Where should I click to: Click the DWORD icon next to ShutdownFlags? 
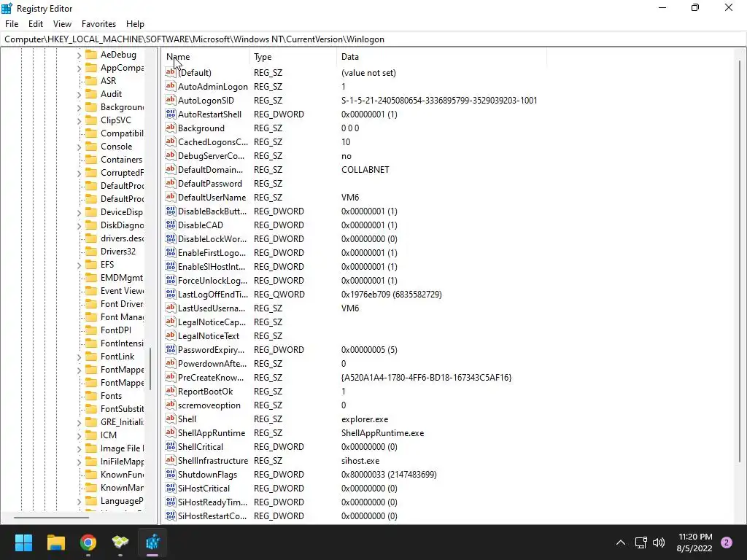[x=171, y=474]
